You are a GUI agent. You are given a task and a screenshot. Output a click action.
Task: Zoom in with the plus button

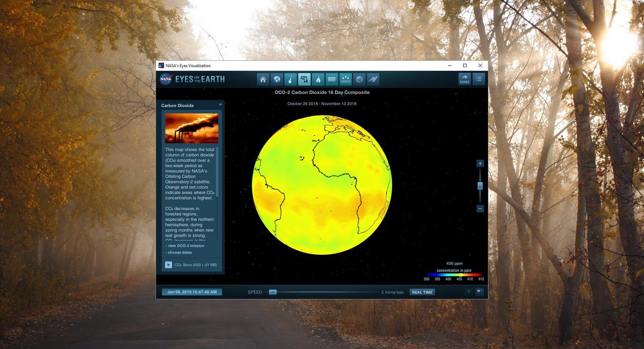click(480, 163)
